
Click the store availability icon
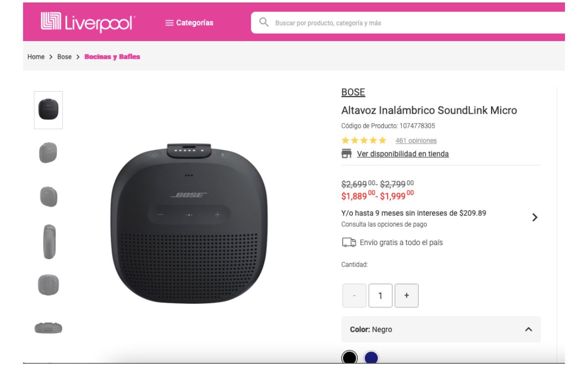click(x=347, y=154)
